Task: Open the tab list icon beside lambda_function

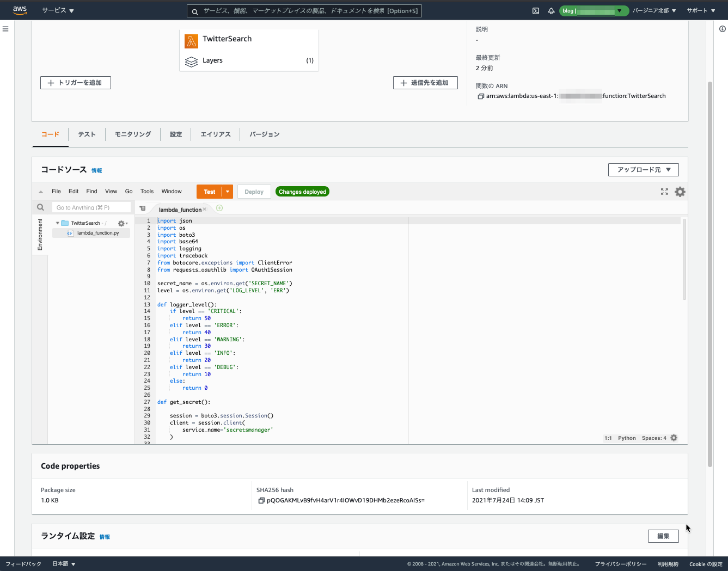Action: (x=143, y=208)
